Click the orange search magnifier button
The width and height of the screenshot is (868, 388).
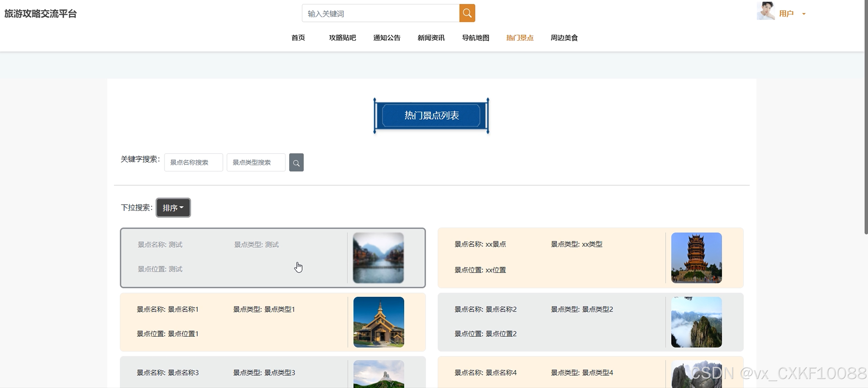[467, 13]
